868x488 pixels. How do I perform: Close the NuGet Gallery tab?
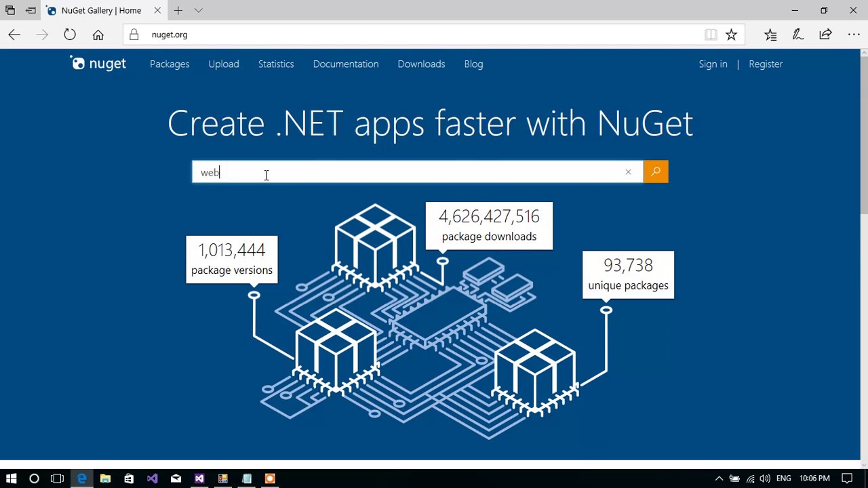coord(157,10)
